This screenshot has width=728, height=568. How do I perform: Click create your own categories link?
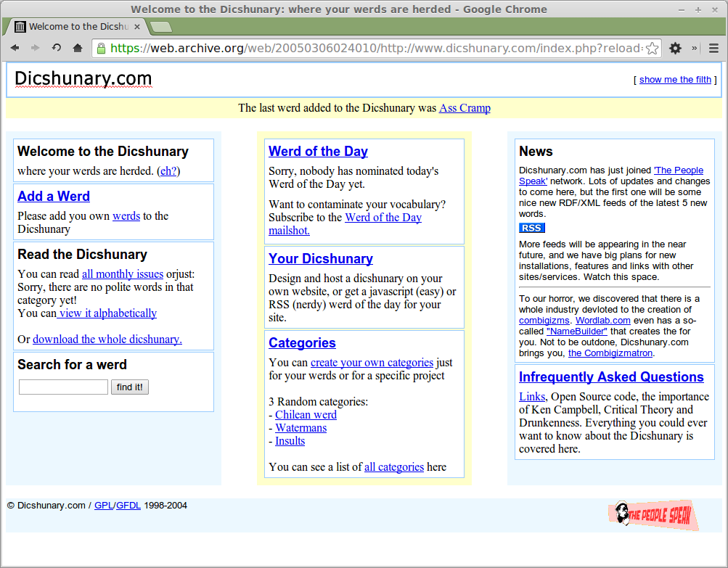click(372, 363)
